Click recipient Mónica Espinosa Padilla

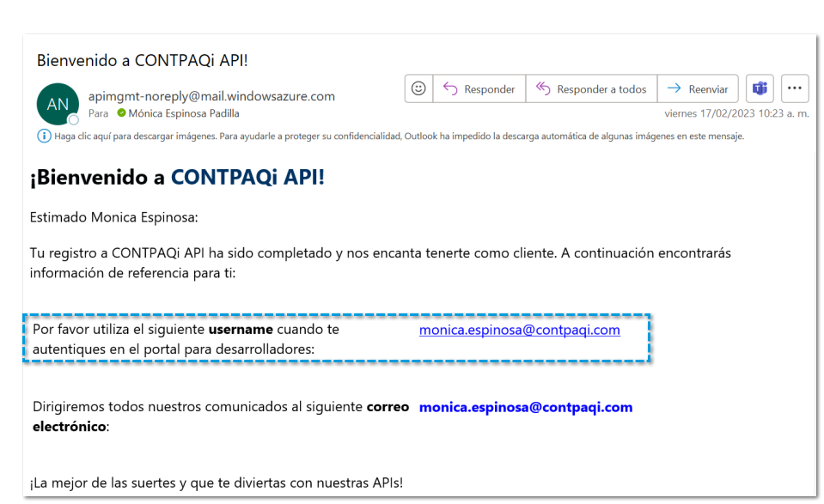pos(183,113)
